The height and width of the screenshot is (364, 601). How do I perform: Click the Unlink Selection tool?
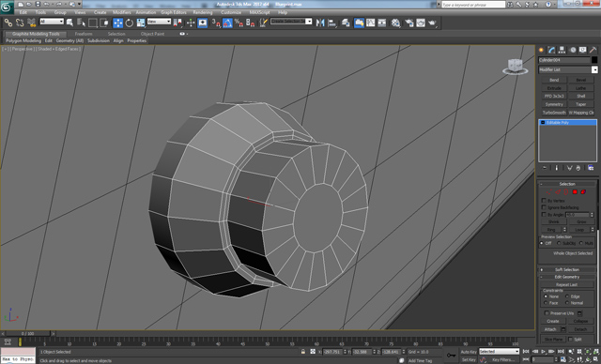pyautogui.click(x=20, y=23)
